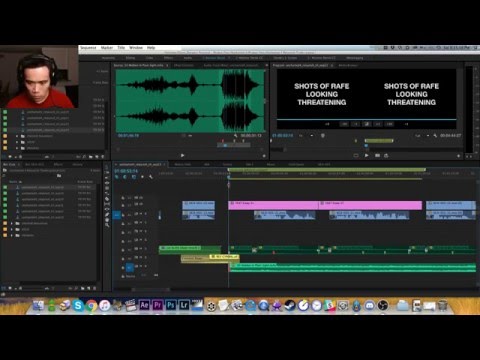This screenshot has width=480, height=360.
Task: Trim backward many frames button in Program monitor
Action: [345, 124]
